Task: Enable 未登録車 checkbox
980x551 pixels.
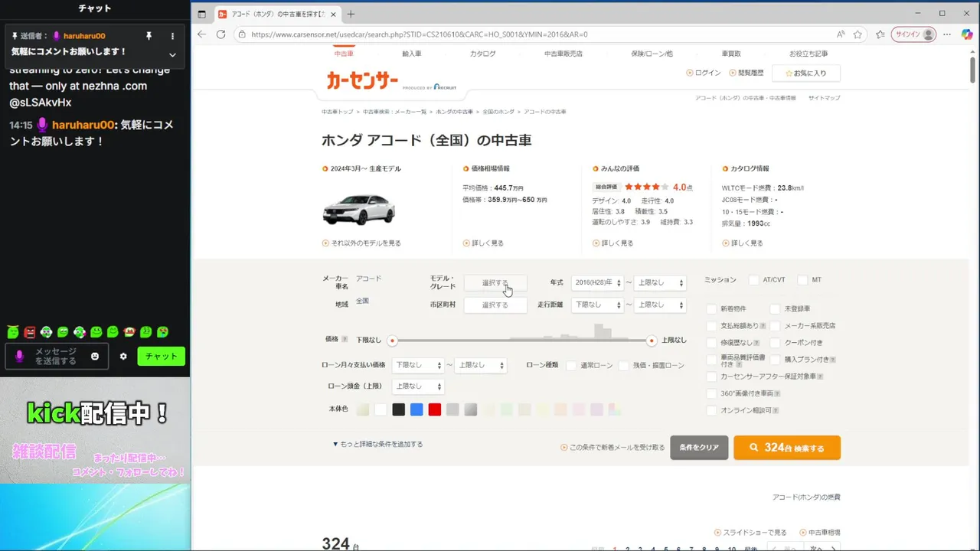Action: coord(776,309)
